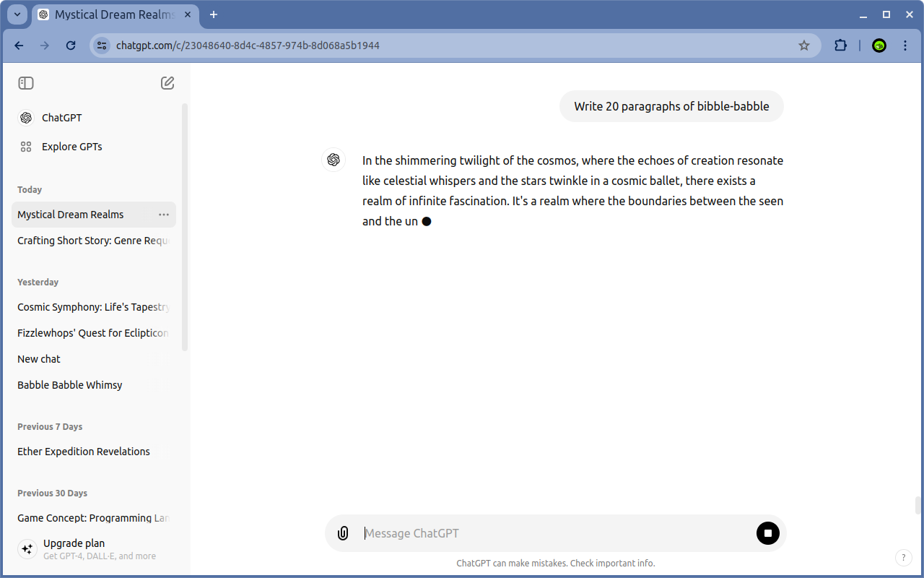Click the Today section heading

pyautogui.click(x=30, y=190)
